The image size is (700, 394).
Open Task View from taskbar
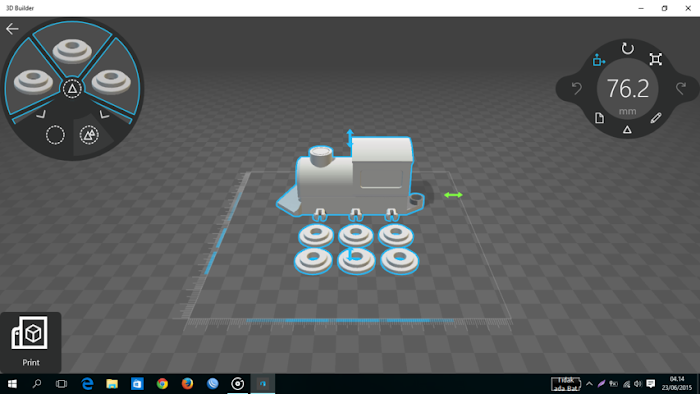click(62, 384)
